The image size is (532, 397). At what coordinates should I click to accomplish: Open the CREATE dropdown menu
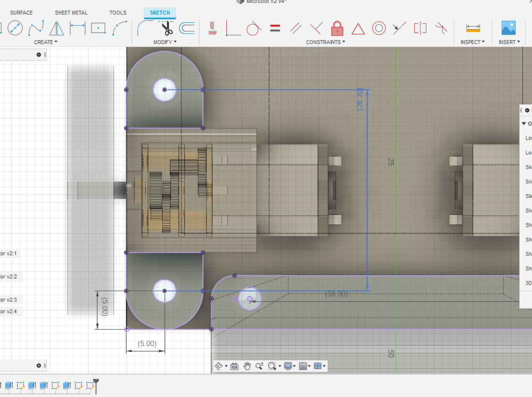pos(46,42)
